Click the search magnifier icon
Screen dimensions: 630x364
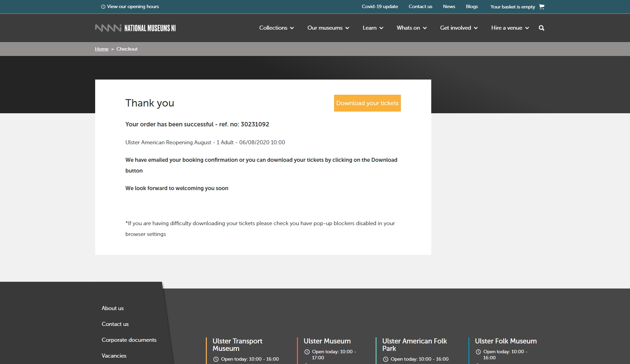click(542, 28)
